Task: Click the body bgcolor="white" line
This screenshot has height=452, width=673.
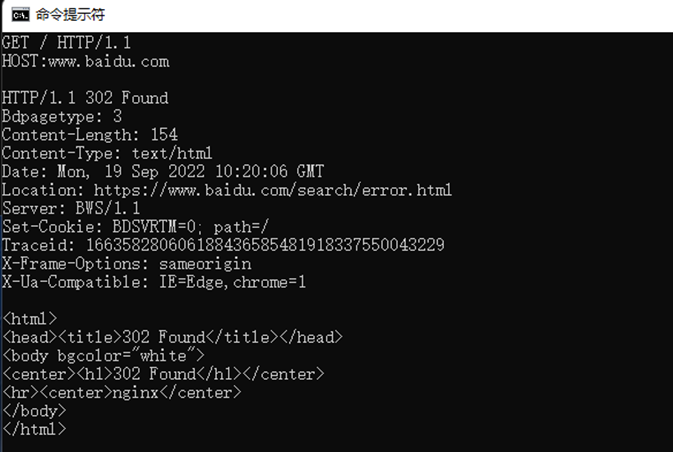Action: pos(103,355)
